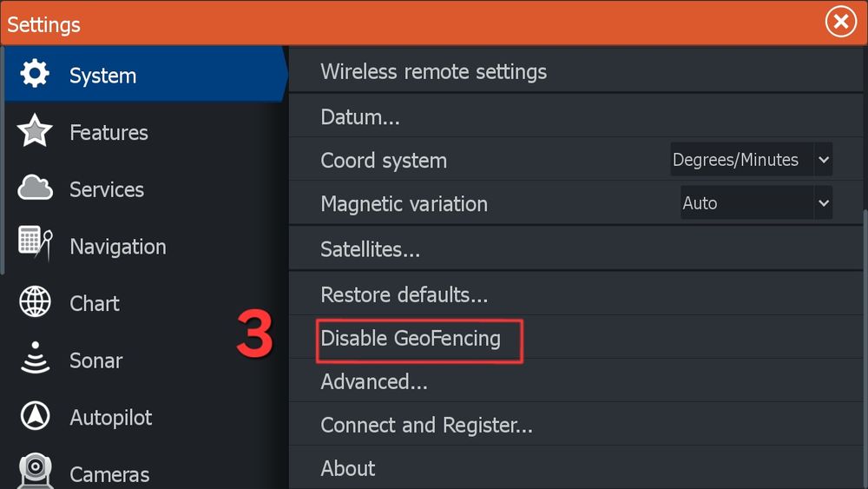This screenshot has width=868, height=489.
Task: Click Restore defaults
Action: pyautogui.click(x=404, y=294)
